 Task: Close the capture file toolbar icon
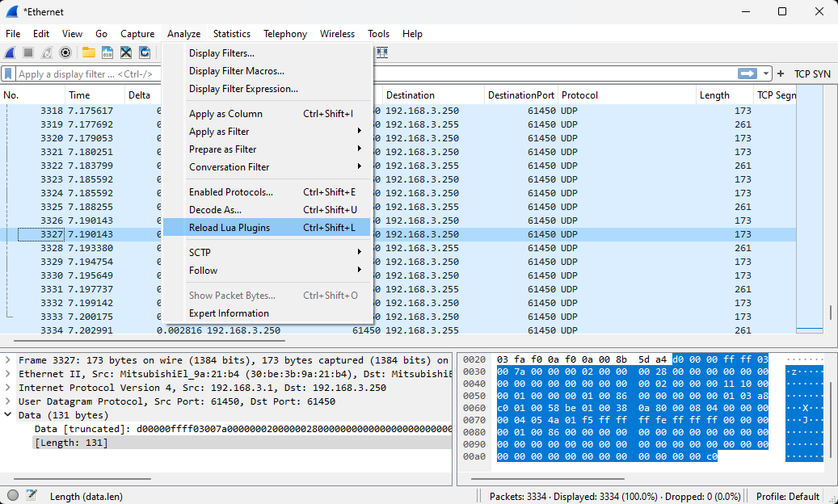[x=126, y=52]
